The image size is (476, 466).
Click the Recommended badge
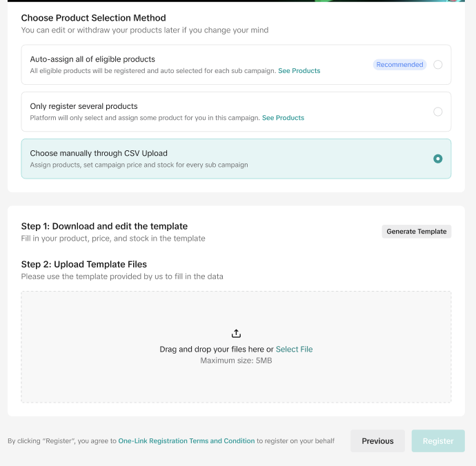[x=399, y=65]
